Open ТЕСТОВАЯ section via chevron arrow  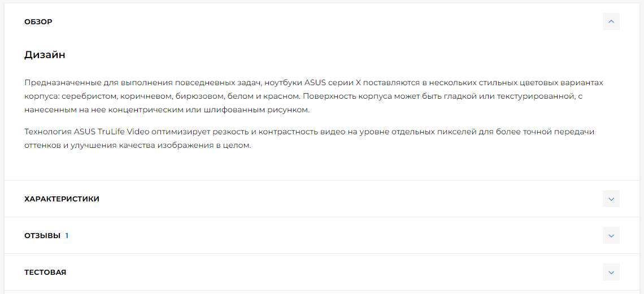tap(611, 272)
